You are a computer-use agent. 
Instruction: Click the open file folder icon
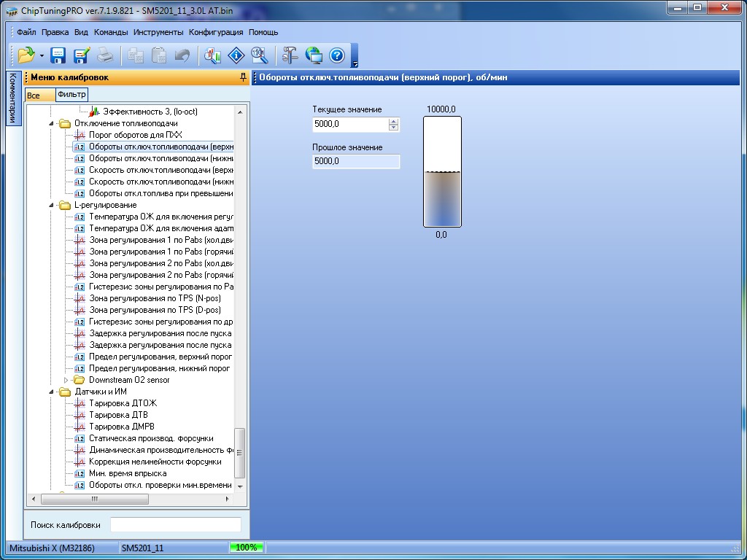(26, 55)
